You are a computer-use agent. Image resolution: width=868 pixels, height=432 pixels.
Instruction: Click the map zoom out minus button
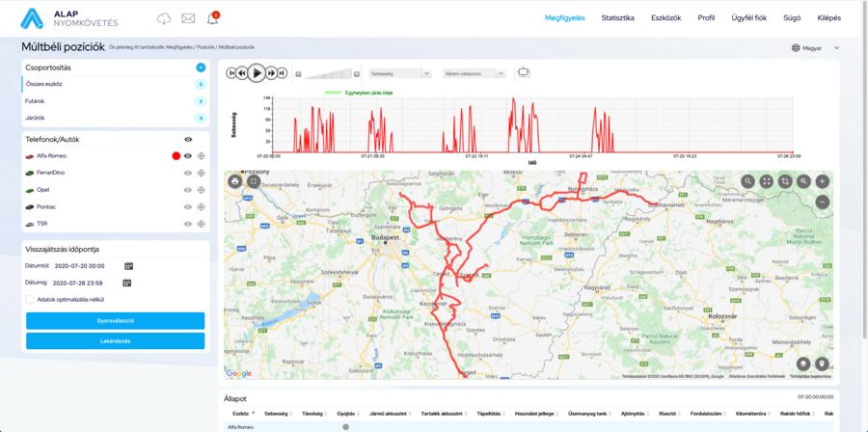[x=822, y=202]
